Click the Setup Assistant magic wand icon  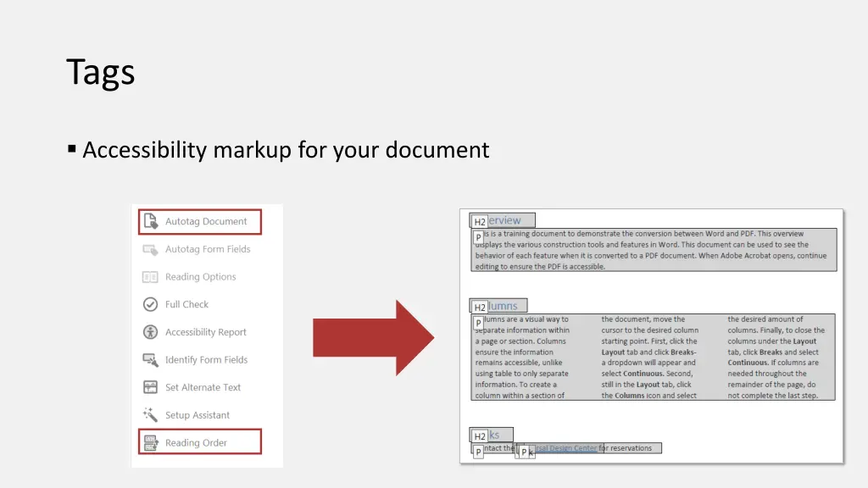pyautogui.click(x=150, y=415)
